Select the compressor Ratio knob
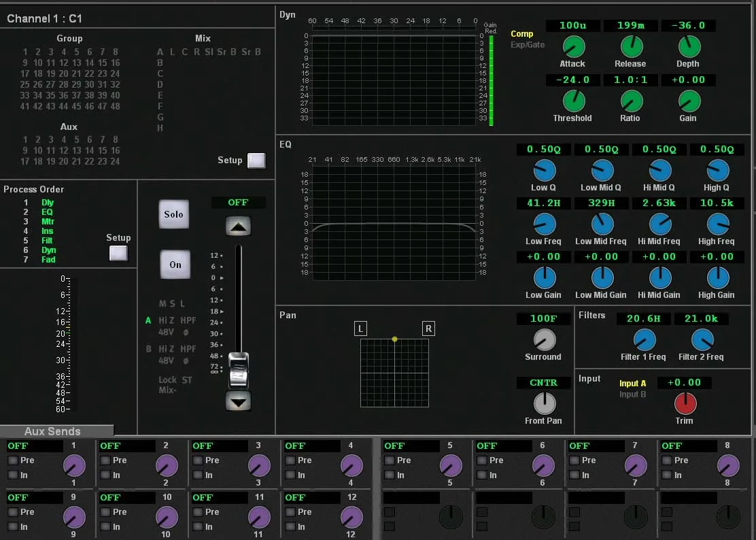This screenshot has width=756, height=540. (631, 101)
